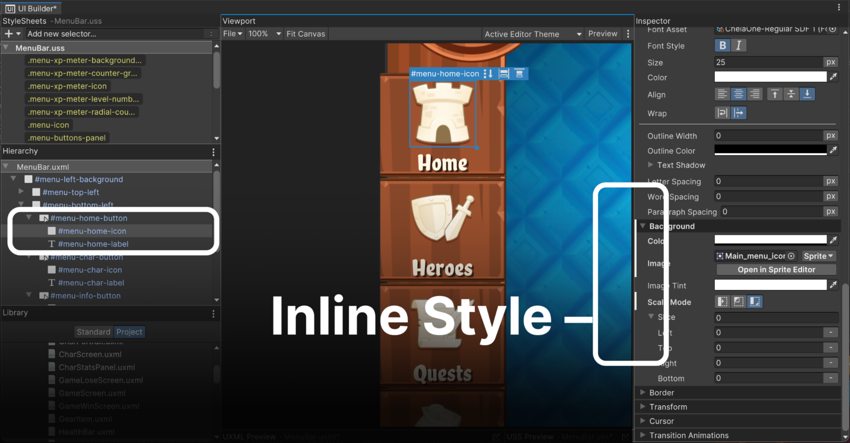Click the Fit Canvas button
Viewport: 850px width, 443px height.
tap(305, 34)
